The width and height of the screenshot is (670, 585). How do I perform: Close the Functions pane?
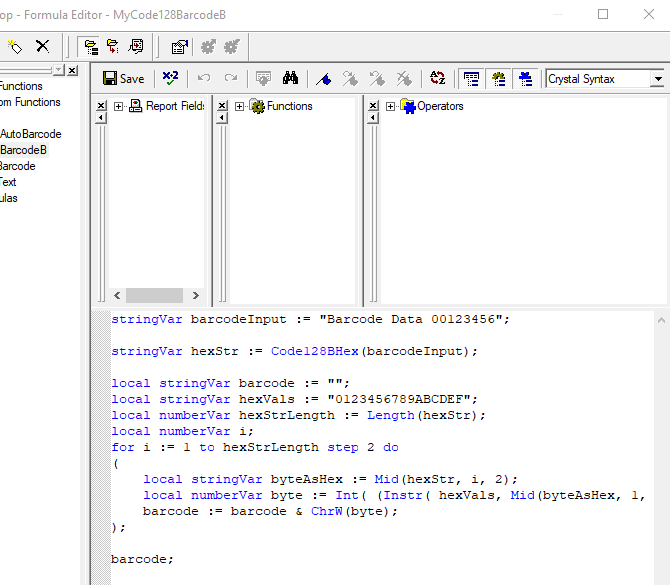pyautogui.click(x=222, y=106)
